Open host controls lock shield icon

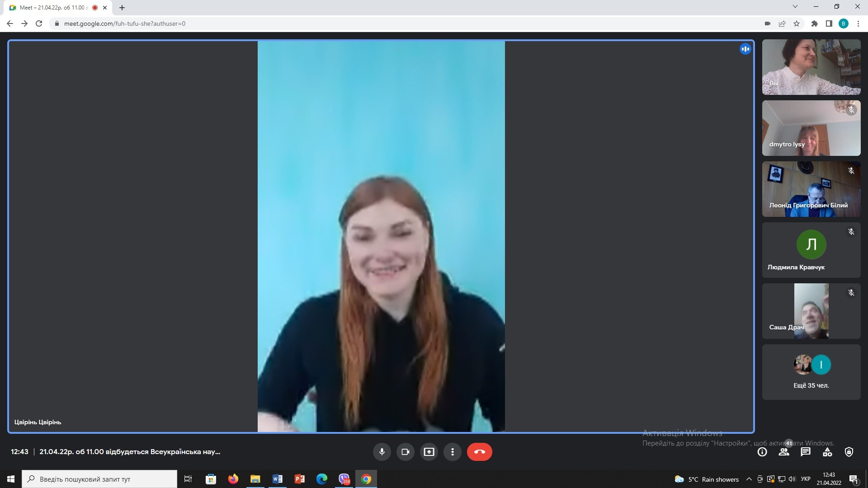849,452
